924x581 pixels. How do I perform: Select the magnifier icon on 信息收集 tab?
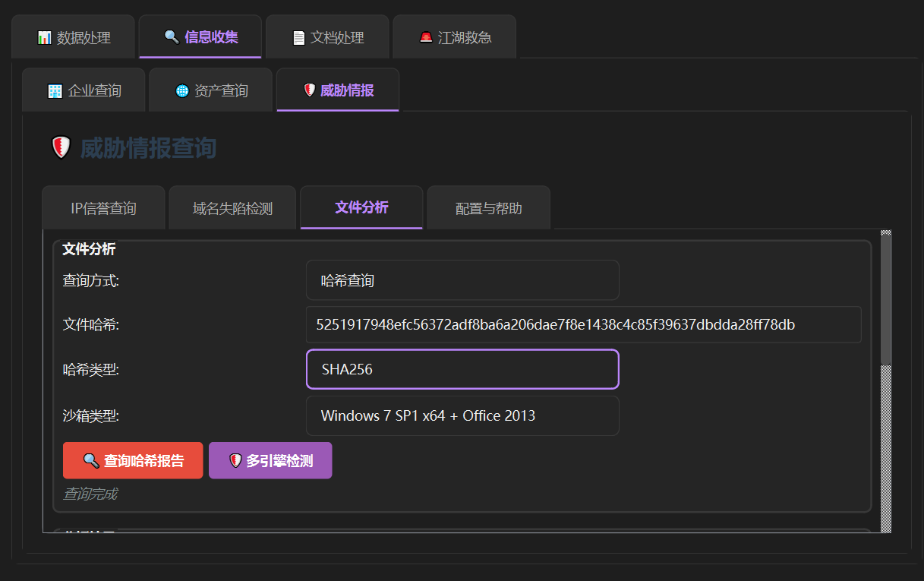172,36
